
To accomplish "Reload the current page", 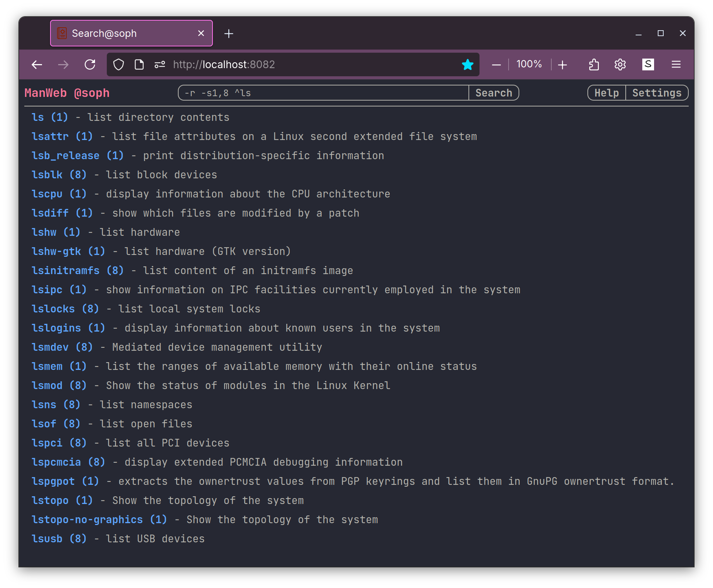I will [x=90, y=65].
